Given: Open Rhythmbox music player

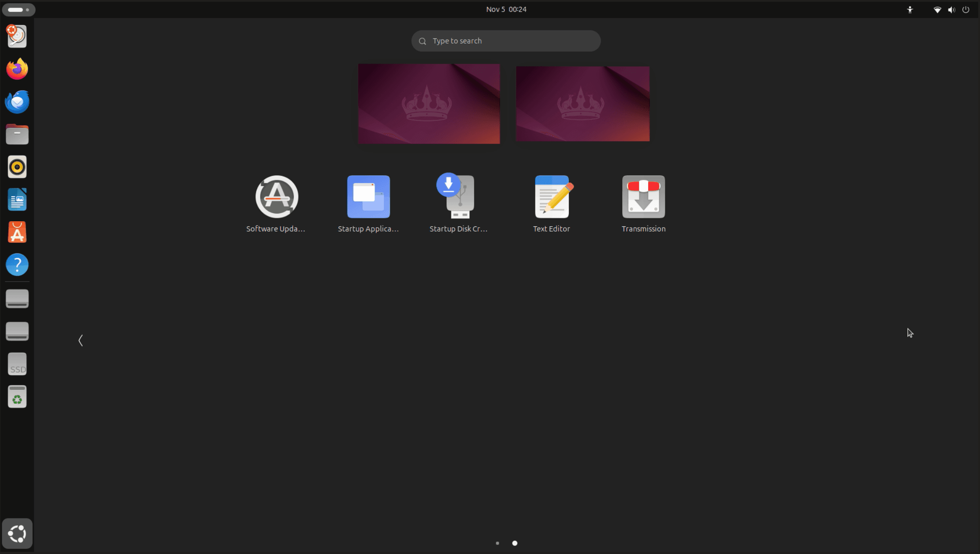Looking at the screenshot, I should tap(17, 167).
